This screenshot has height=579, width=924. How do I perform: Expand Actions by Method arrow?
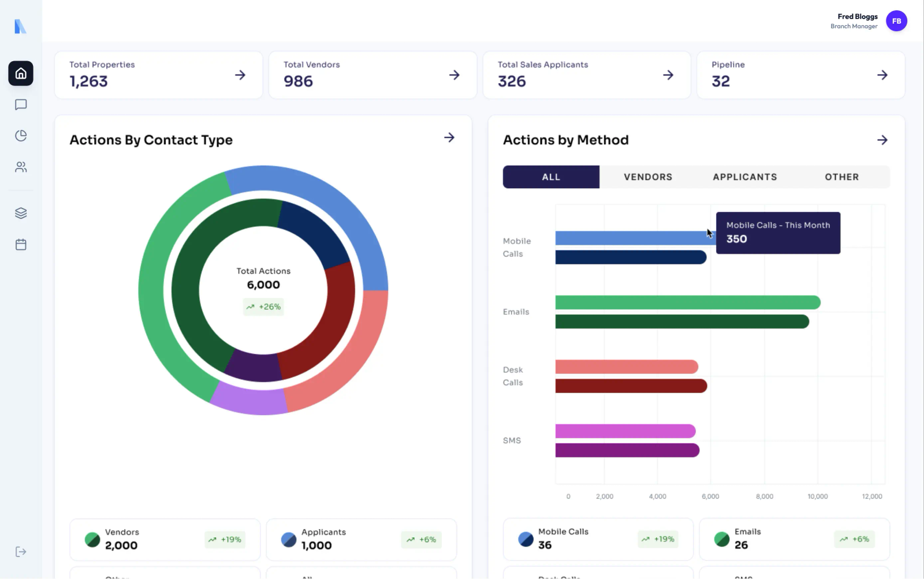click(x=882, y=140)
